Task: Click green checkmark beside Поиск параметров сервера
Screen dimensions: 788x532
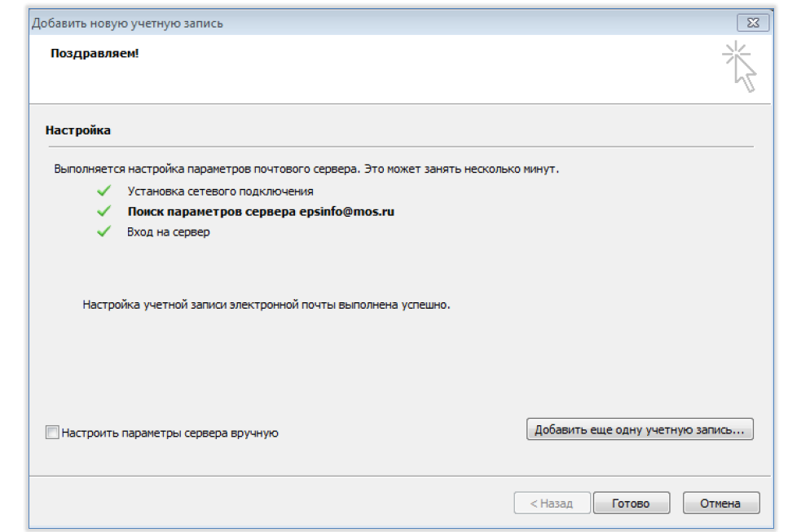Action: click(103, 211)
